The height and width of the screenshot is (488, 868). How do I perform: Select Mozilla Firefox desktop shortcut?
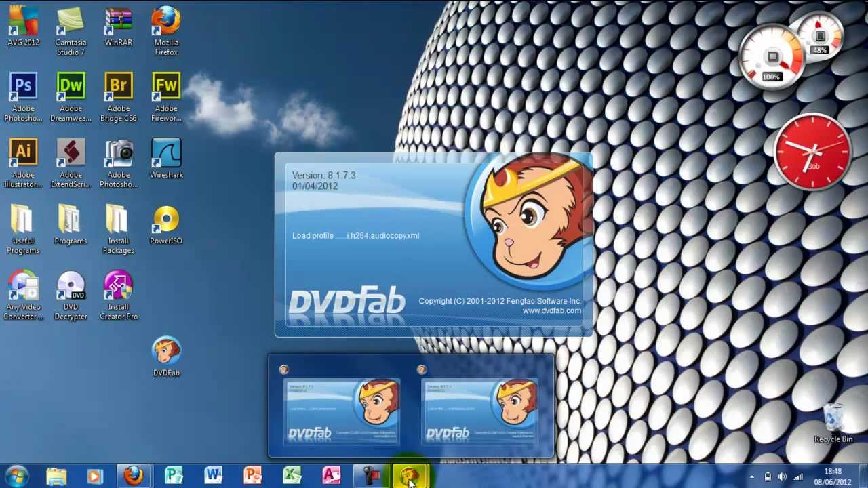(x=166, y=32)
